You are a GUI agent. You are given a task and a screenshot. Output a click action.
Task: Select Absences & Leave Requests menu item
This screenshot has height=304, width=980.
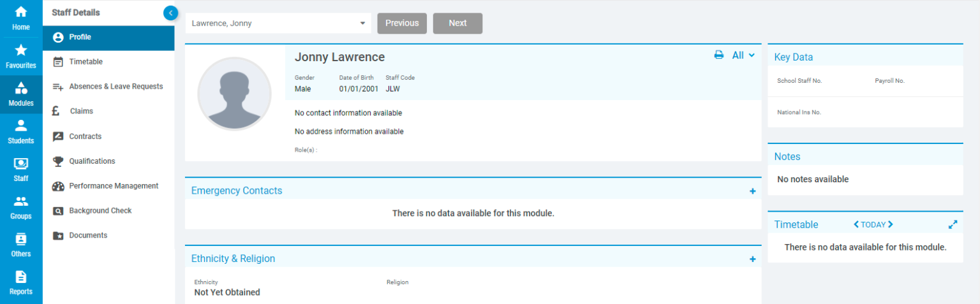pos(115,87)
